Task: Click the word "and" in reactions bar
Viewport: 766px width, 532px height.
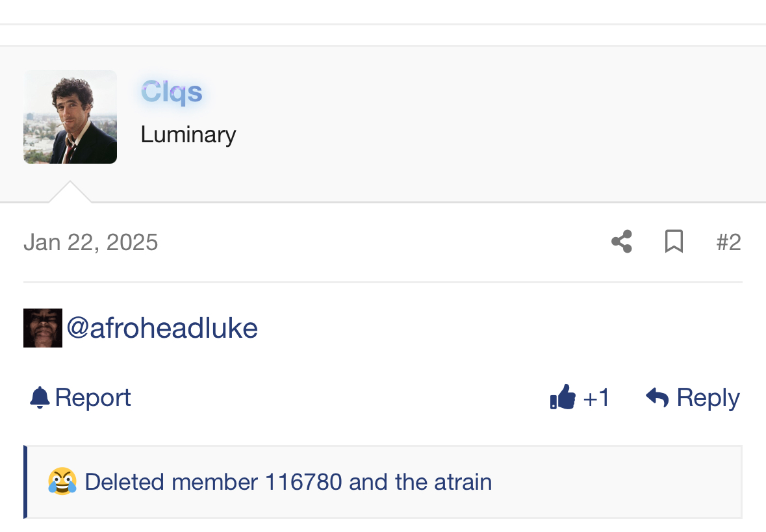Action: coord(368,482)
